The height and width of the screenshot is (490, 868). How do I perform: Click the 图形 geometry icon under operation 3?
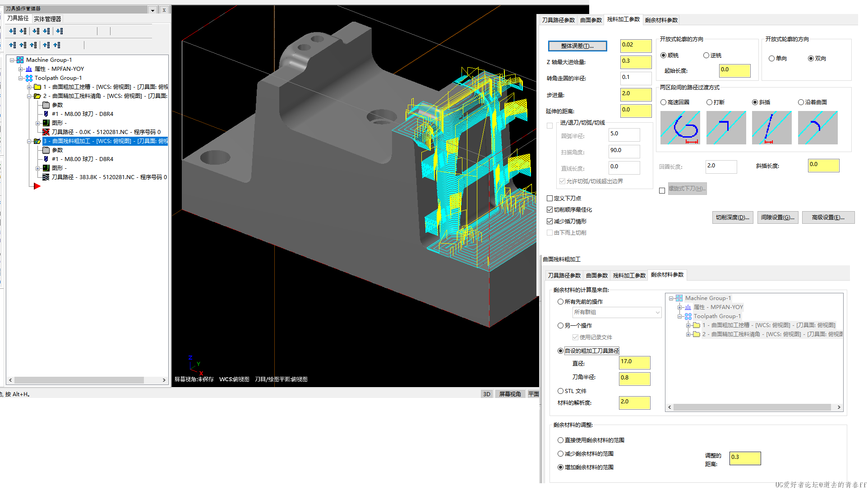[x=46, y=168]
